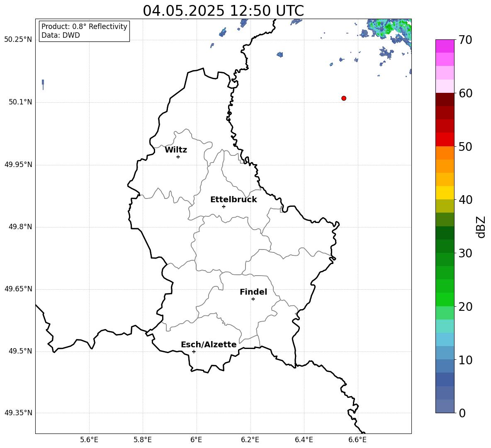Select the Ettelbruck city label
The image size is (491, 448).
coord(233,200)
